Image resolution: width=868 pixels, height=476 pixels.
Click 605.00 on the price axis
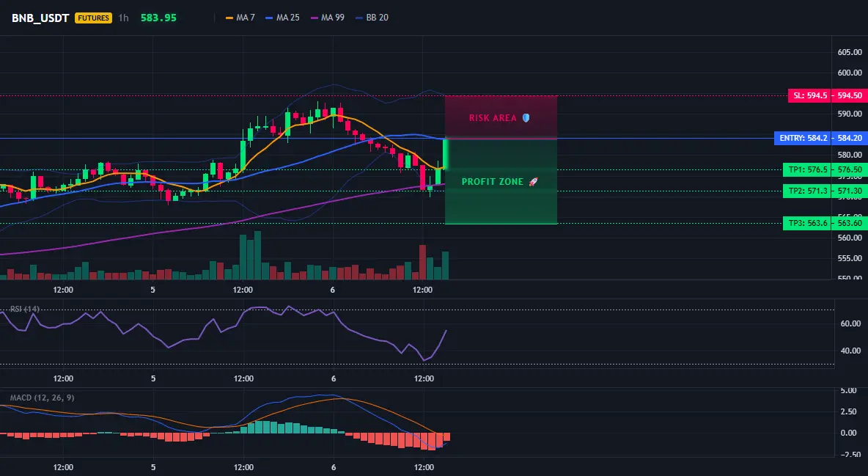pyautogui.click(x=850, y=52)
